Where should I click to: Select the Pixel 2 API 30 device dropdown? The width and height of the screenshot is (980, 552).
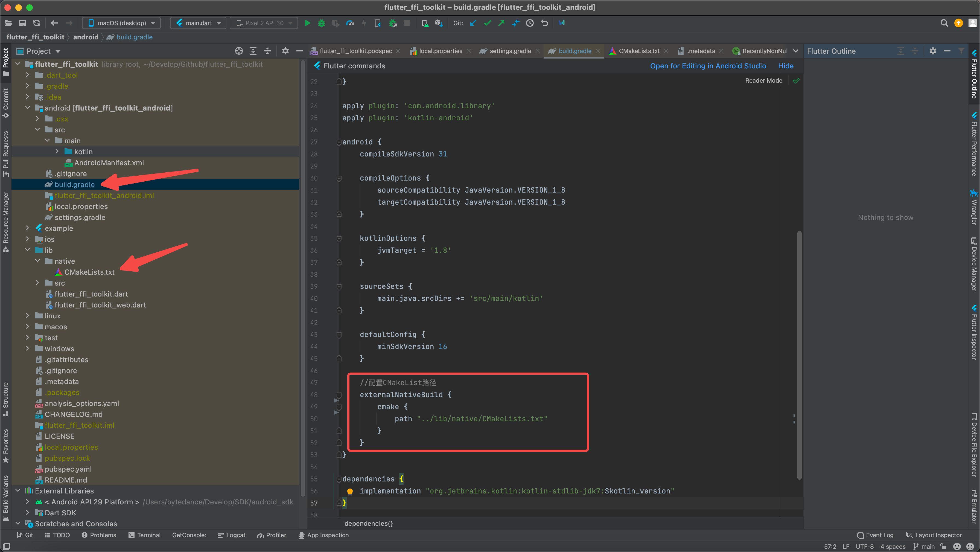262,24
